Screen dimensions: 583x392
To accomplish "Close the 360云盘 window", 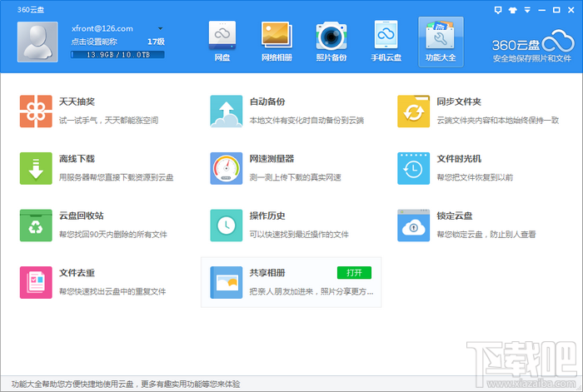I will click(x=571, y=10).
